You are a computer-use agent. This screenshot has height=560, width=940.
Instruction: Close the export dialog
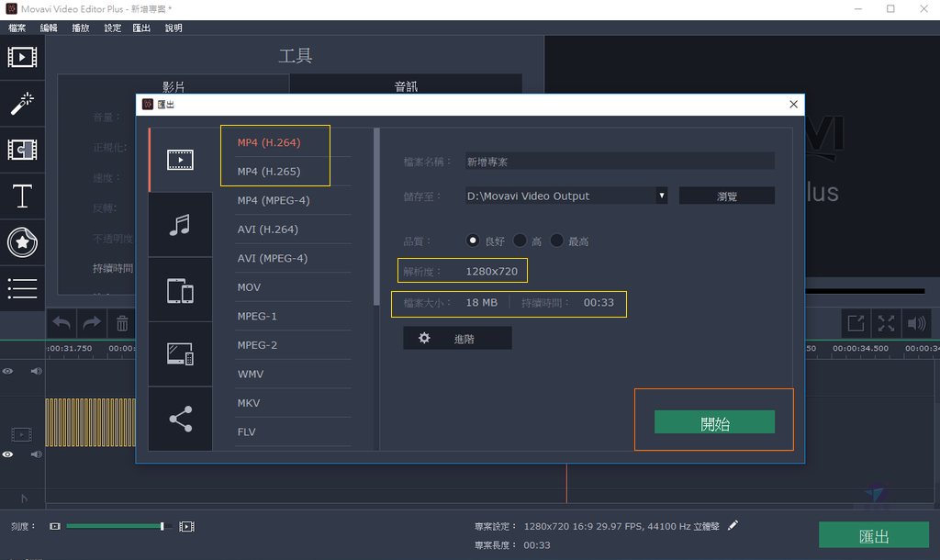793,105
